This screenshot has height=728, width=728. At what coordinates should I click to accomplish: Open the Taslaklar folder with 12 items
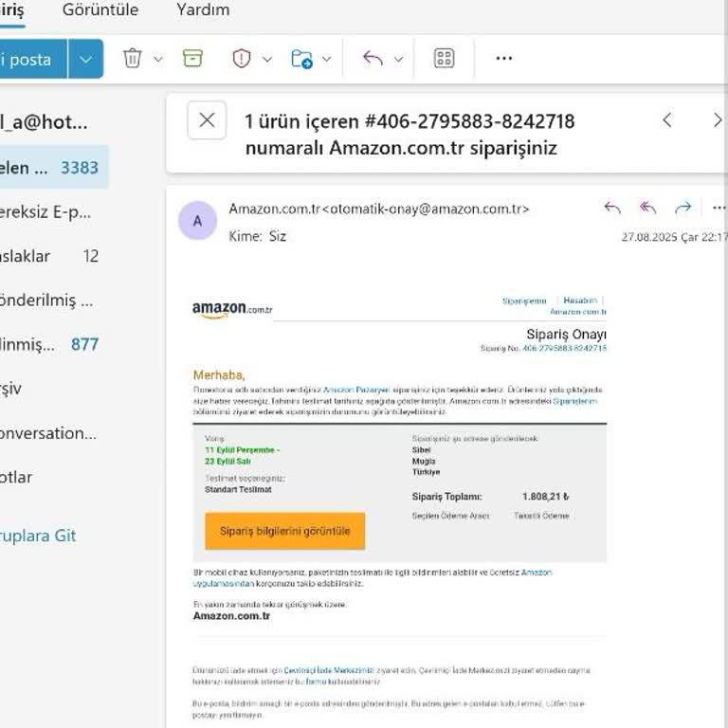(x=49, y=256)
